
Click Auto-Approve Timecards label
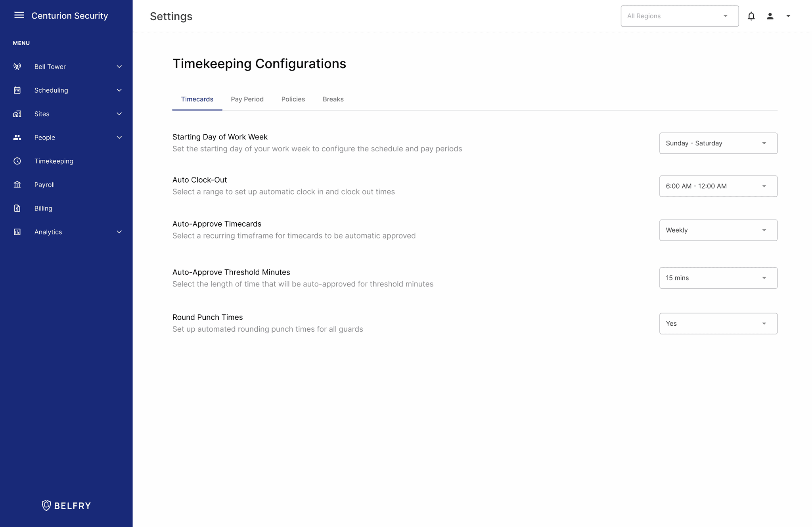(x=217, y=224)
